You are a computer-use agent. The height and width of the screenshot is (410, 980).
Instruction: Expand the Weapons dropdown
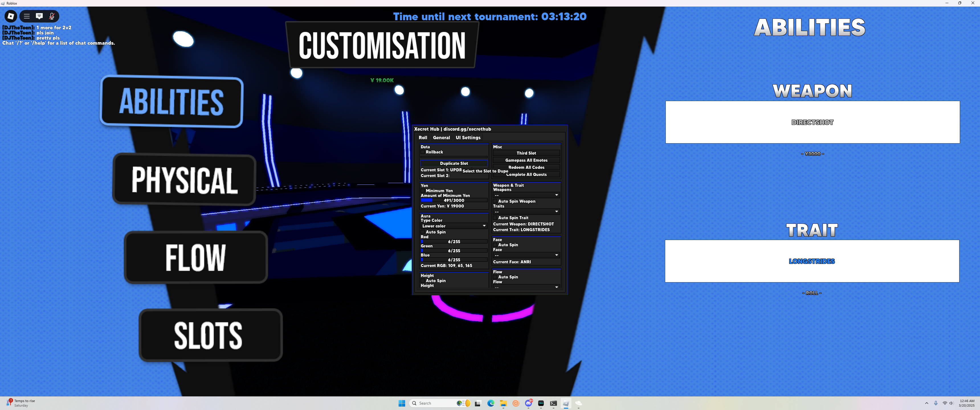(x=526, y=195)
